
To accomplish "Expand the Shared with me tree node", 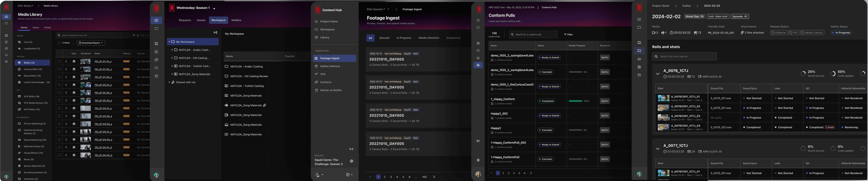I will (169, 82).
